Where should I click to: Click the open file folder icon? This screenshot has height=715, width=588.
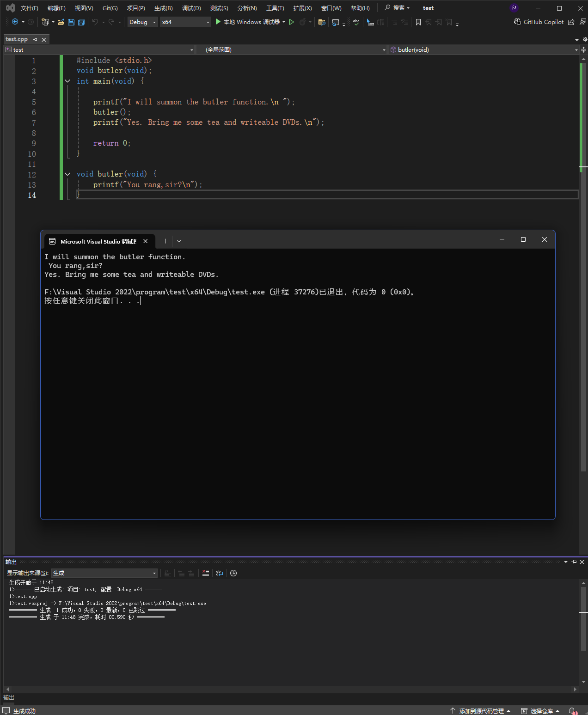click(x=61, y=22)
